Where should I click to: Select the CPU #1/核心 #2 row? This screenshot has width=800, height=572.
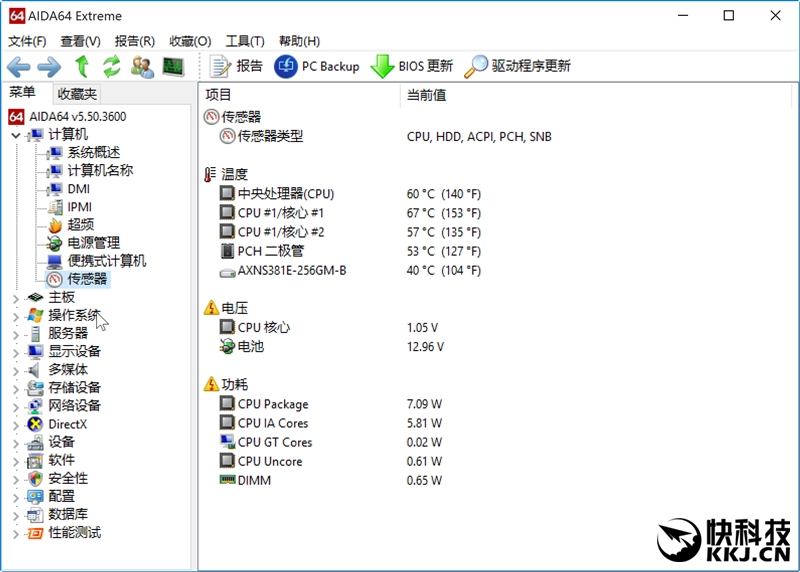click(351, 232)
